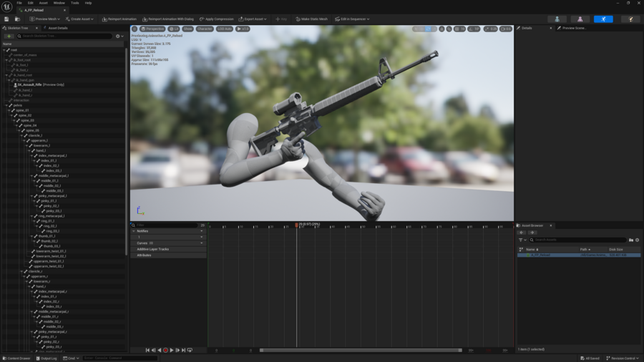The height and width of the screenshot is (362, 644).
Task: Click the timeline playhead scrub marker
Action: (296, 225)
